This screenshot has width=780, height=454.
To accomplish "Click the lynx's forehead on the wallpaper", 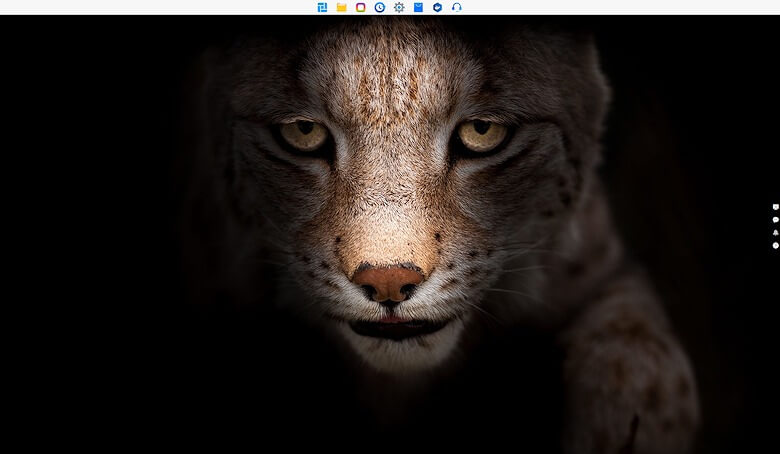I will 390,70.
